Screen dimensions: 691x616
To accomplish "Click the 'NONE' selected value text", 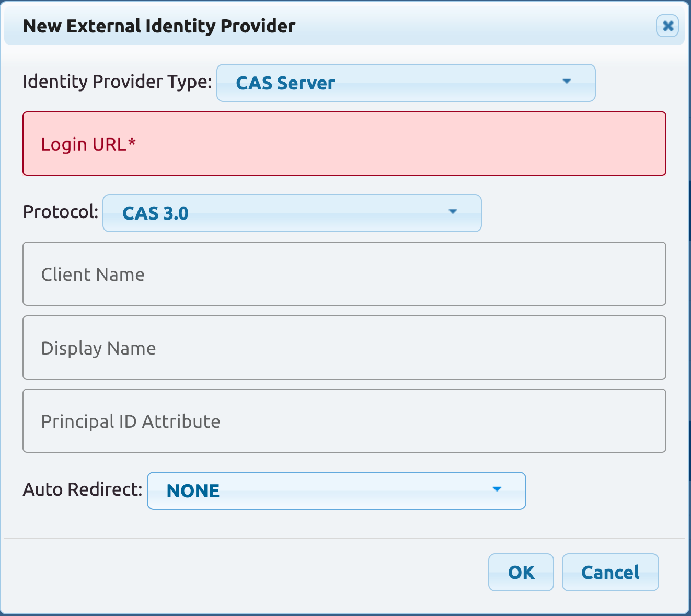I will point(193,491).
